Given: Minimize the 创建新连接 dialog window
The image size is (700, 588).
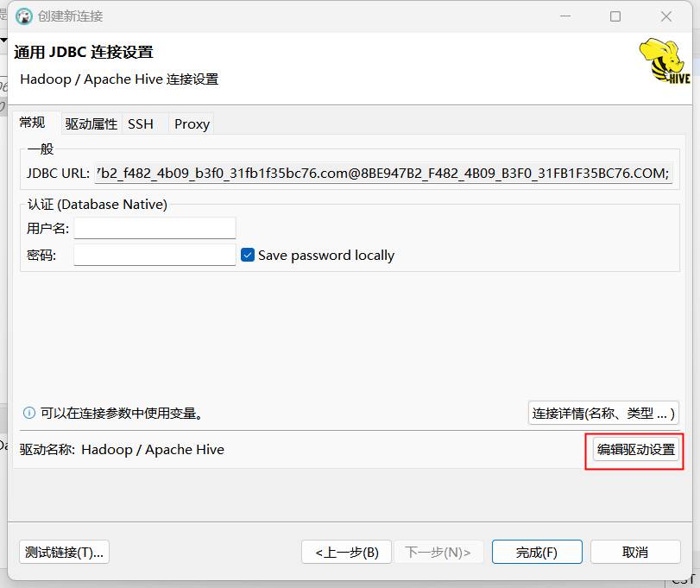Looking at the screenshot, I should [x=565, y=16].
